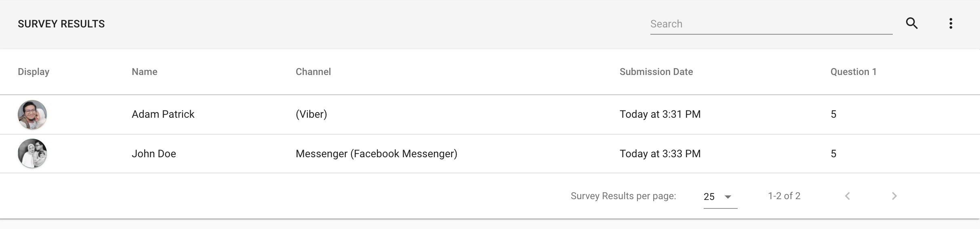980x229 pixels.
Task: Click Today at 3:33 PM submission cell
Action: point(660,154)
